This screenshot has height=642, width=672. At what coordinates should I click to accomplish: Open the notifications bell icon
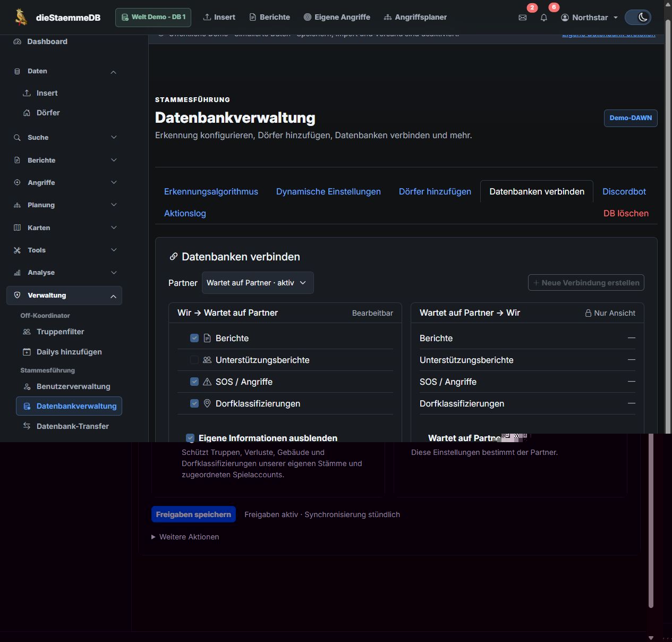tap(544, 18)
